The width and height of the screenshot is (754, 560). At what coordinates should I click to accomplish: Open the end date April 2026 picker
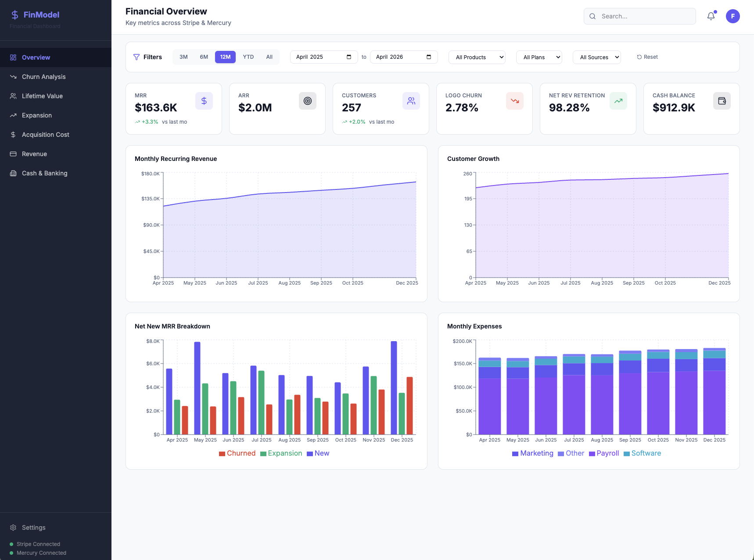404,57
